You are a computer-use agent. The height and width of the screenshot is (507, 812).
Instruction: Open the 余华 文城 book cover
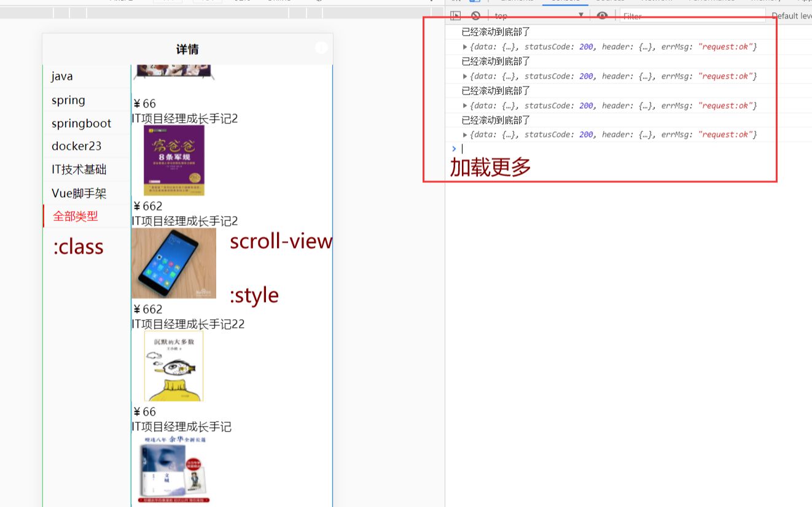point(174,469)
